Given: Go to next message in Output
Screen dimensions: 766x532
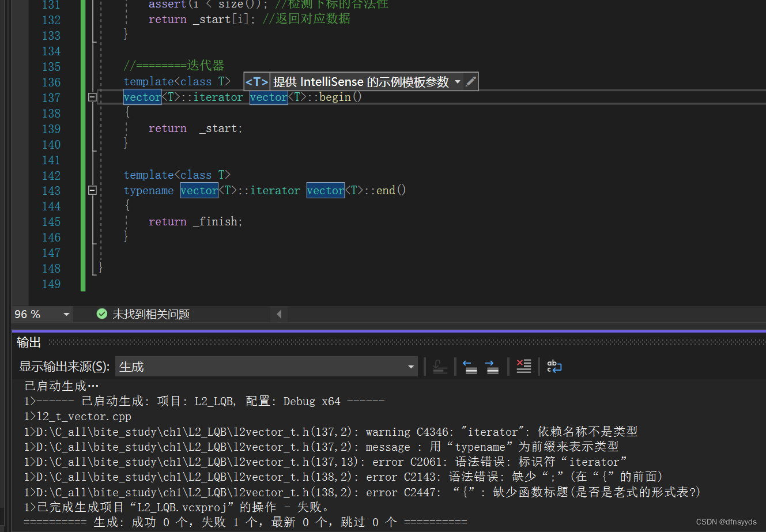Looking at the screenshot, I should pos(492,367).
